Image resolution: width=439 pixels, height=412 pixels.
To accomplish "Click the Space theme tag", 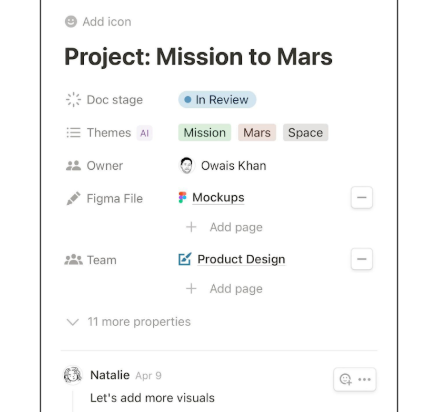I will tap(305, 133).
